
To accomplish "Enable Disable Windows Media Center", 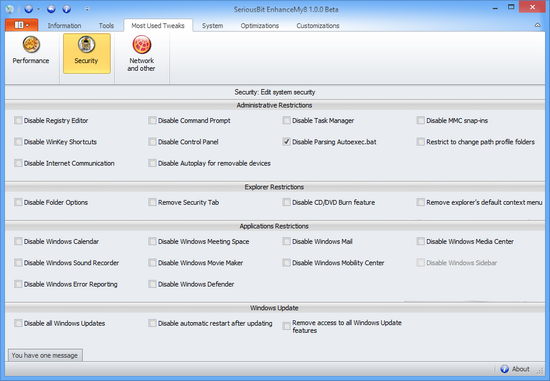I will [x=421, y=241].
